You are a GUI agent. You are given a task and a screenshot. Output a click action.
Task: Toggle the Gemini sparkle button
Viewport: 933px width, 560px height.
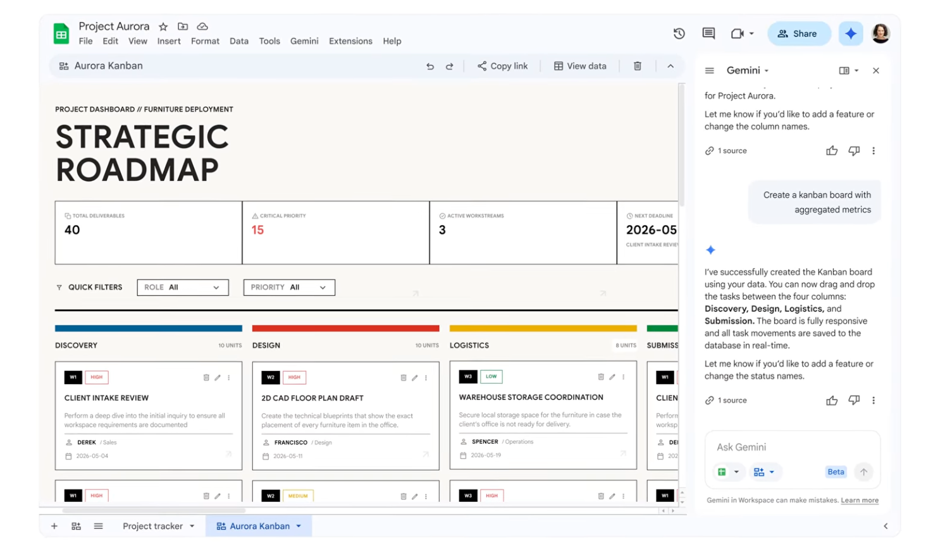[851, 33]
